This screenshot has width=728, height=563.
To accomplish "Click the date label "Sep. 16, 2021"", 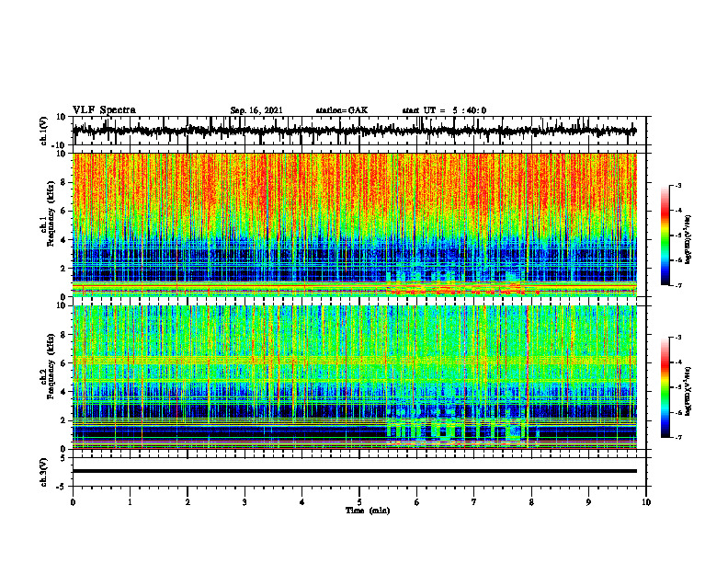I will 256,110.
